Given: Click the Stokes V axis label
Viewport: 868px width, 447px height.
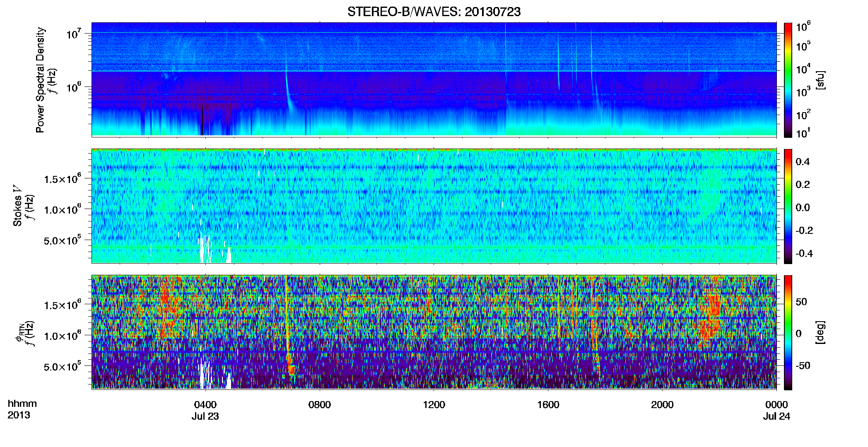Looking at the screenshot, I should coord(17,206).
